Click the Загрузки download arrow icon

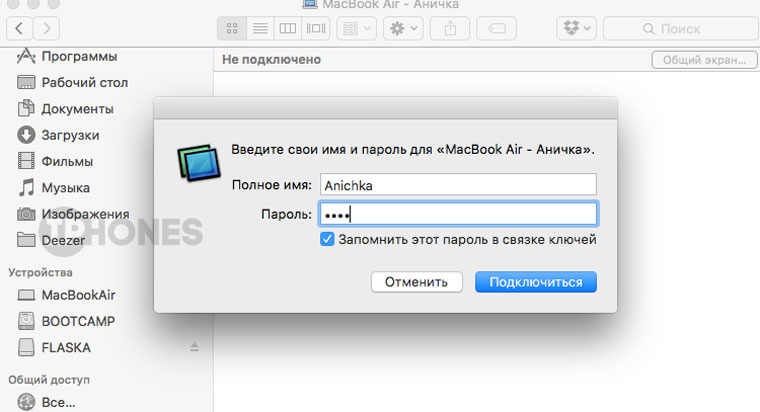(x=26, y=135)
